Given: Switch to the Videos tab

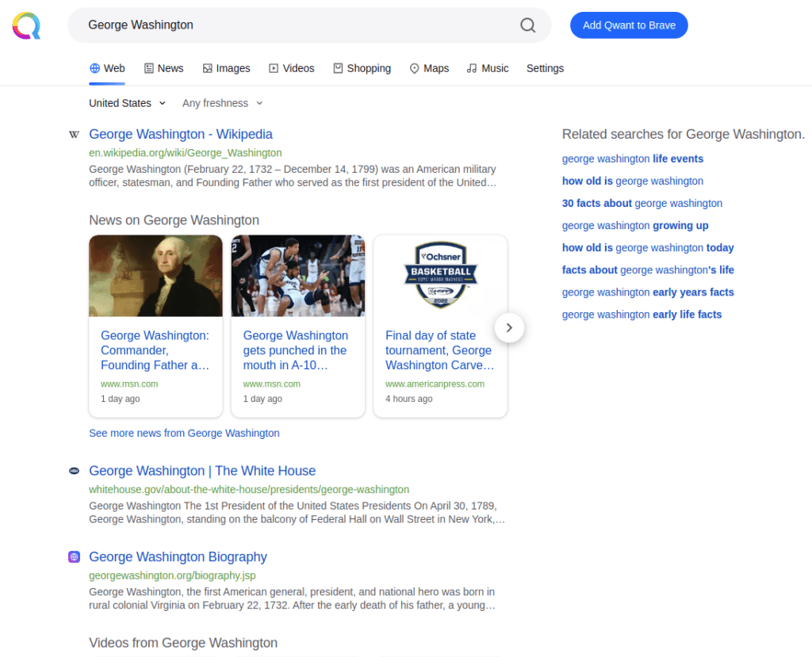Looking at the screenshot, I should pos(292,68).
